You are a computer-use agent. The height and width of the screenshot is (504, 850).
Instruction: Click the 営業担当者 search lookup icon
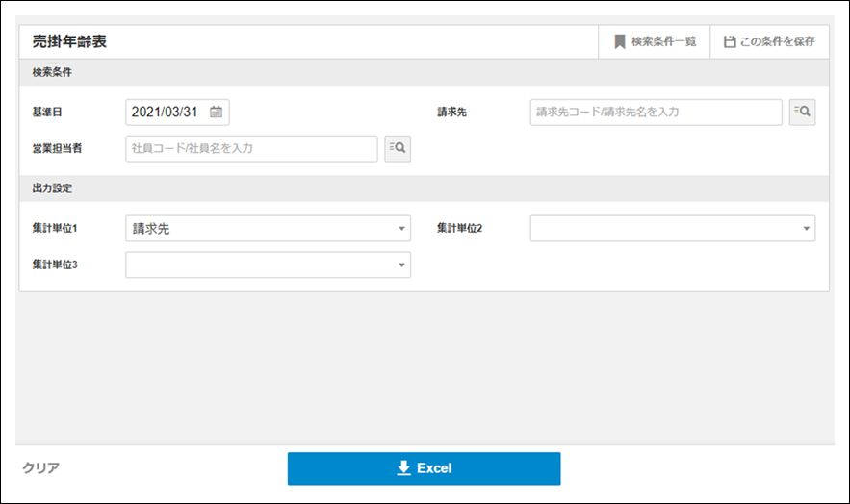pyautogui.click(x=398, y=148)
